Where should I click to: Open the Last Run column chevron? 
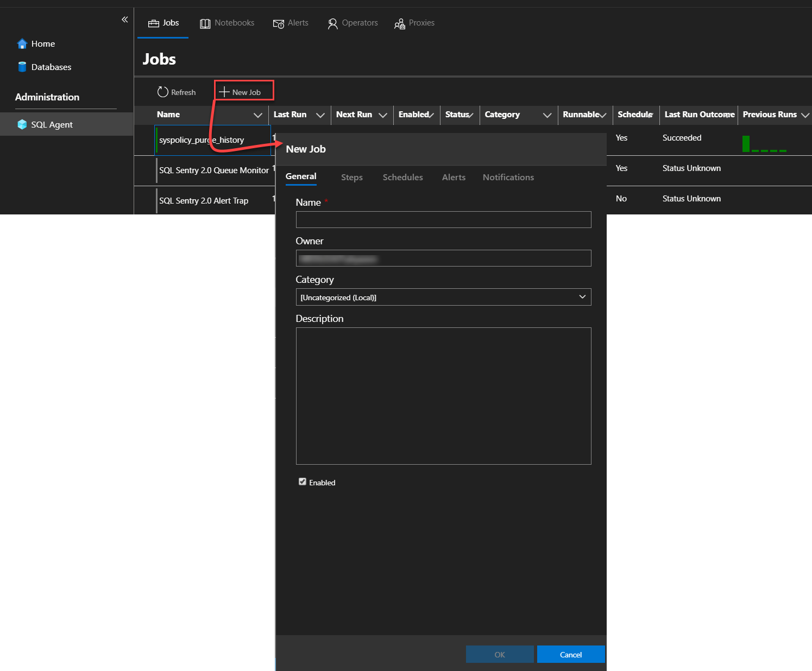coord(320,115)
